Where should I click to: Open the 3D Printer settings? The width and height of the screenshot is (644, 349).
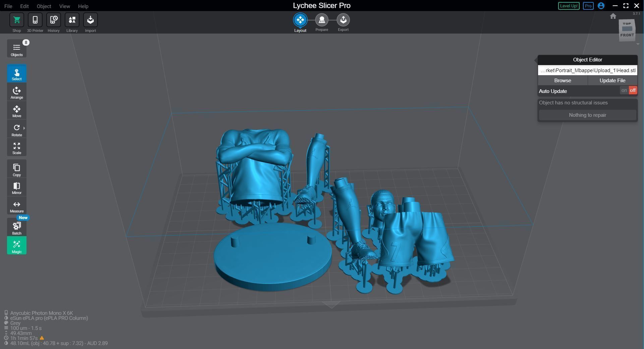coord(35,20)
